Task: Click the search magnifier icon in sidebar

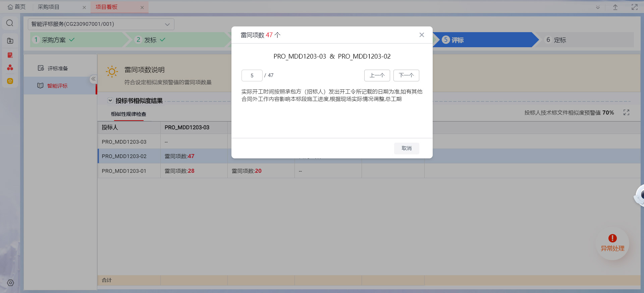Action: tap(10, 23)
